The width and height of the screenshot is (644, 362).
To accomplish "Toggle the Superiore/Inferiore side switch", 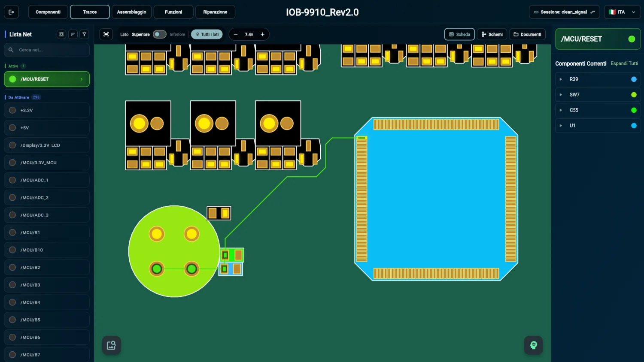I will pos(159,34).
